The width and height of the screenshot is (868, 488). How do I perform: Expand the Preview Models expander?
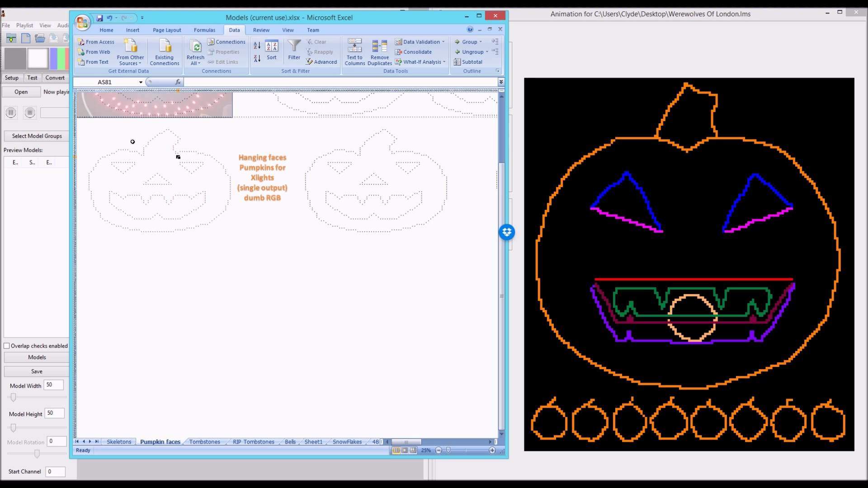(x=22, y=150)
